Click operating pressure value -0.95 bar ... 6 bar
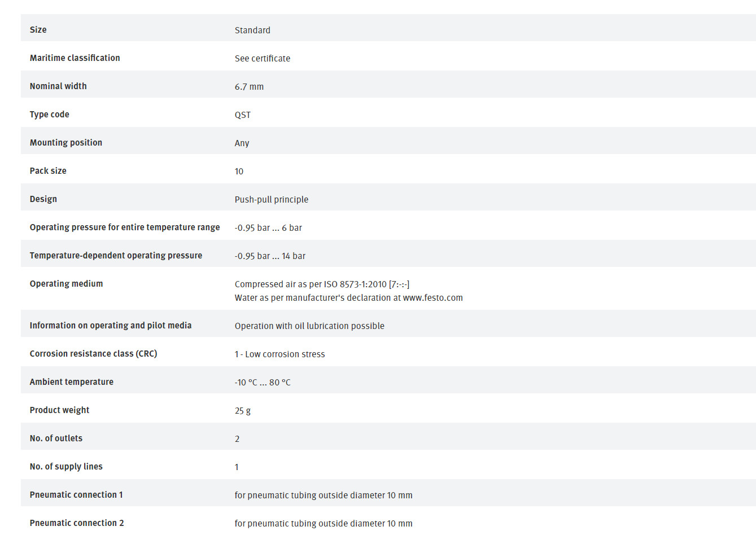The image size is (756, 535). pos(268,228)
